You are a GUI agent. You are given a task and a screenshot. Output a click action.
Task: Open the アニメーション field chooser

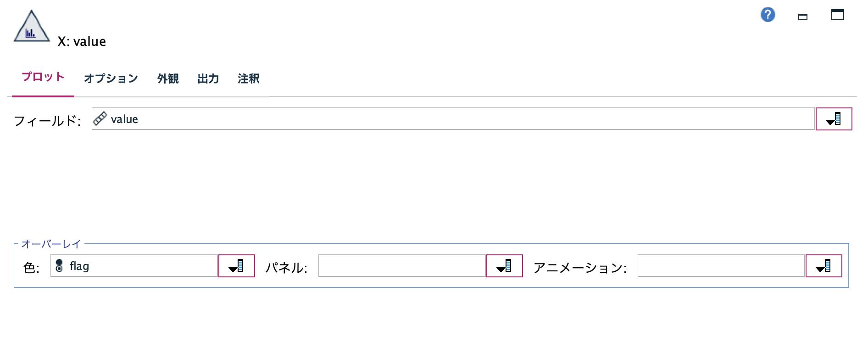[x=824, y=266]
